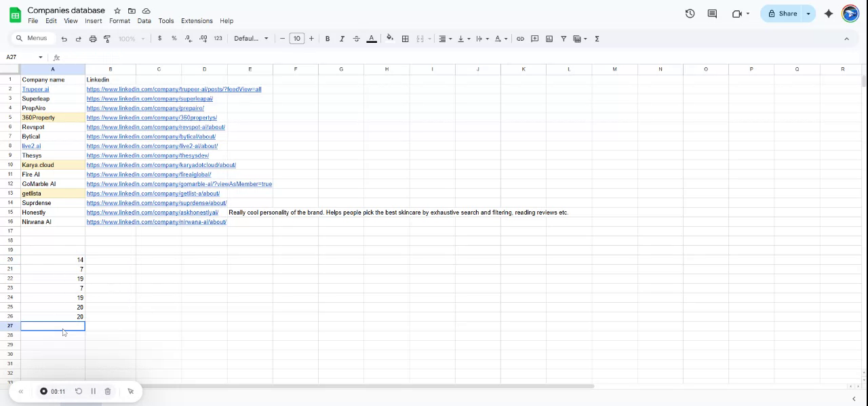
Task: Decrease decimal places icon
Action: pos(189,39)
